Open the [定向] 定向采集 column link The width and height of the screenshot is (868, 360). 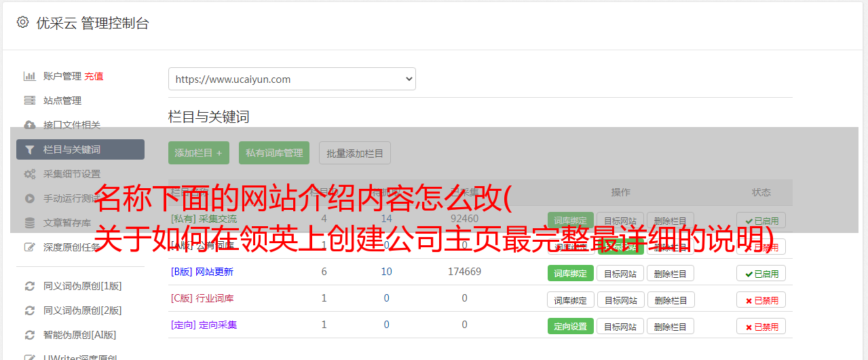click(x=204, y=325)
